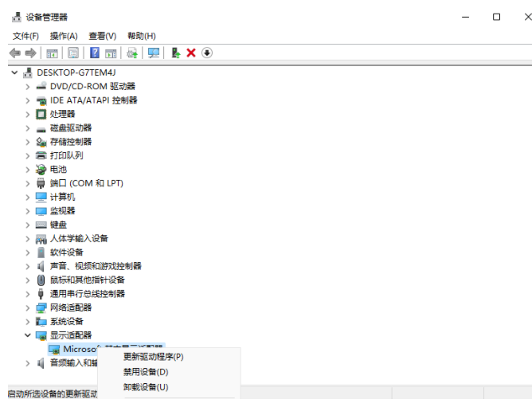Expand the 网络适配器 category
The image size is (532, 415).
[x=28, y=307]
